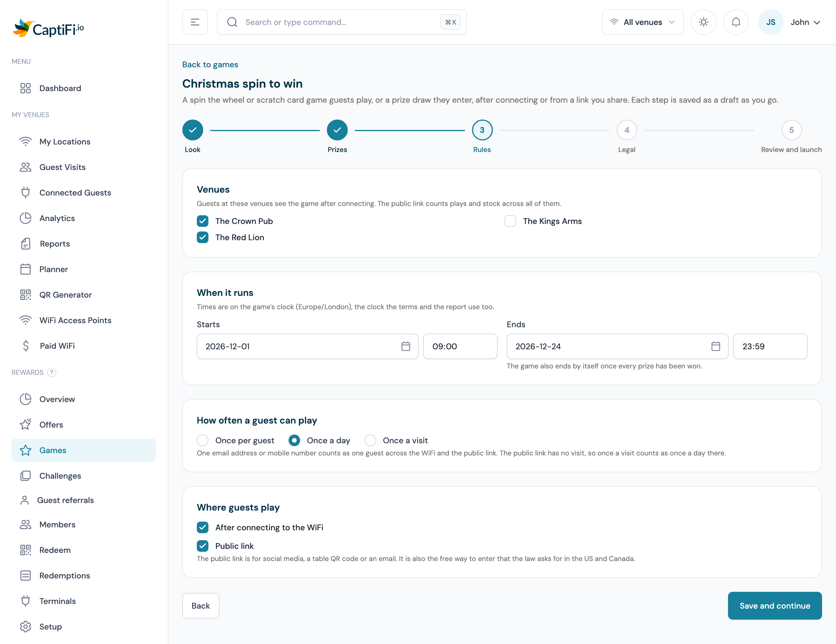Toggle After connecting to the WiFi checkbox
The height and width of the screenshot is (644, 836).
pyautogui.click(x=203, y=527)
